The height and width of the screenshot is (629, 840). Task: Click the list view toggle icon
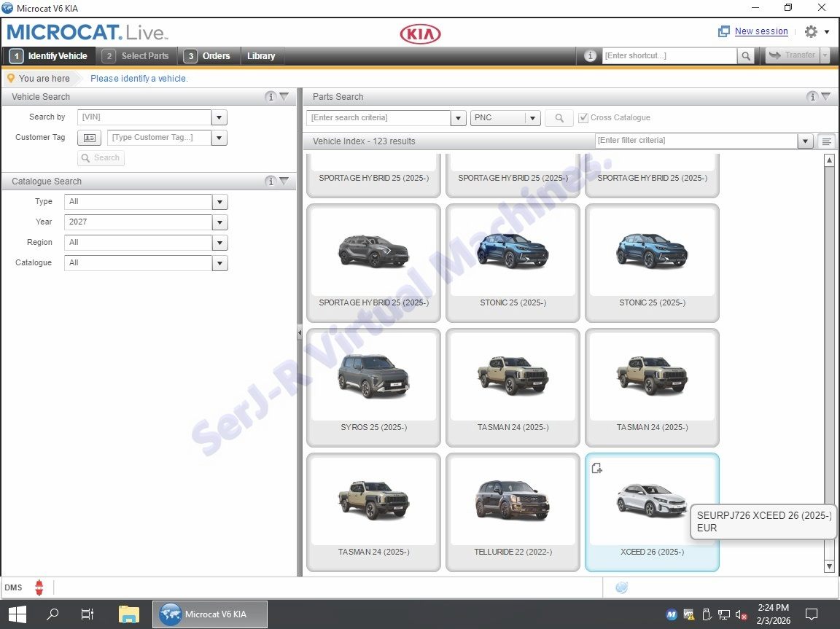(826, 141)
